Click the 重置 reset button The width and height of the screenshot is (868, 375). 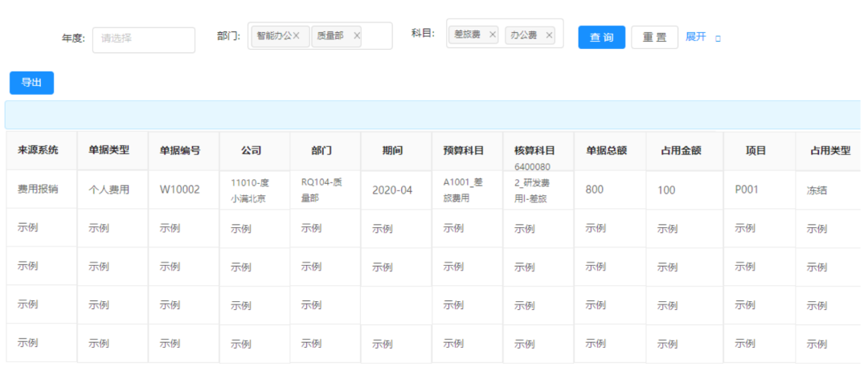click(x=654, y=37)
